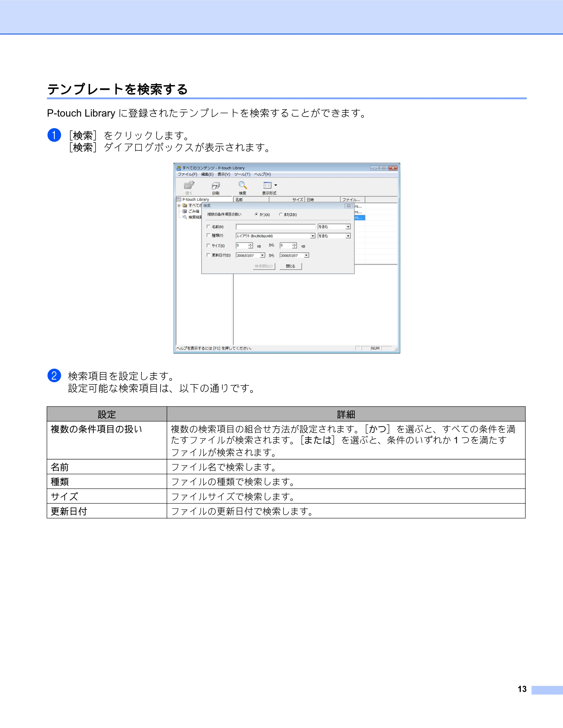This screenshot has height=728, width=563.
Task: Click the 開く open folder toolbar icon
Action: [189, 185]
